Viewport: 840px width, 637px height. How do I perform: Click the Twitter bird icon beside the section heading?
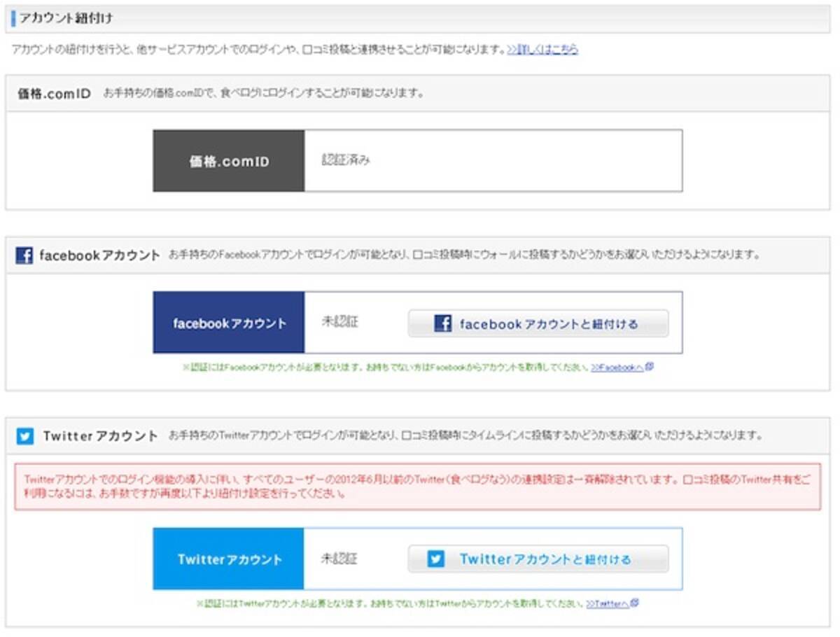(25, 436)
